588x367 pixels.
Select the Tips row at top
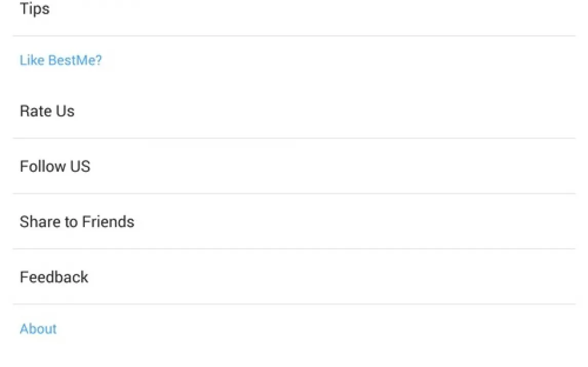pyautogui.click(x=294, y=10)
